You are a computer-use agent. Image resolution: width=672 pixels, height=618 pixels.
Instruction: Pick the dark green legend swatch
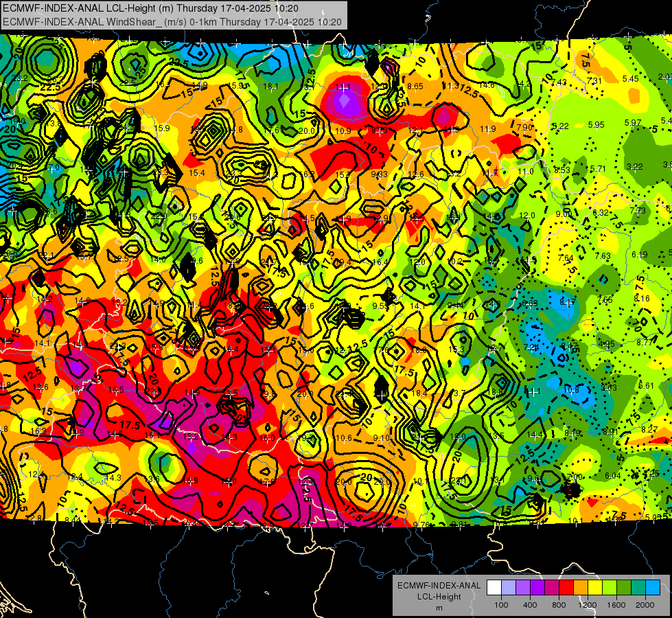623,588
